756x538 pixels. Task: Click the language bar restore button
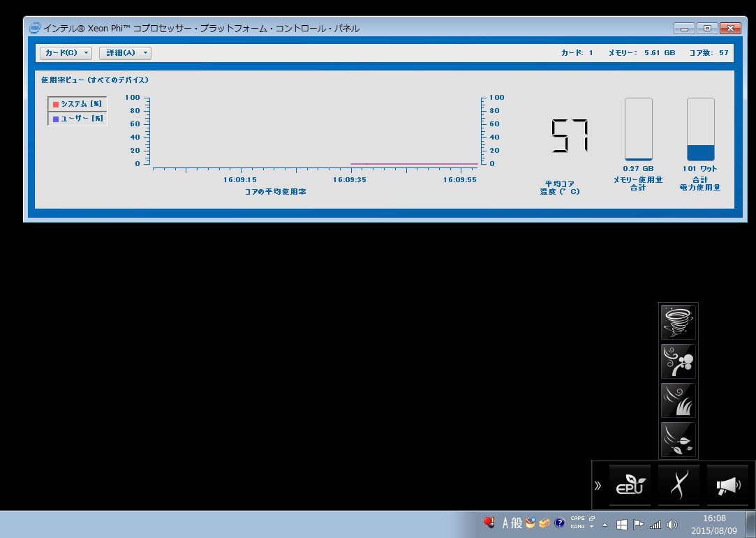coord(592,518)
